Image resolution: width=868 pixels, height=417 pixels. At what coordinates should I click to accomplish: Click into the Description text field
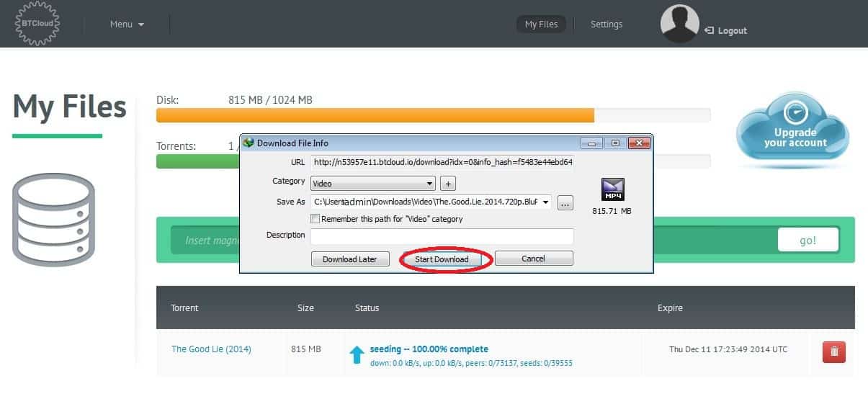[442, 236]
